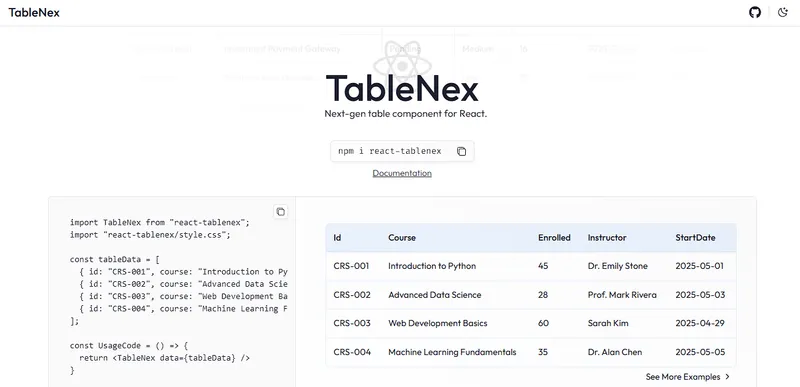Click Web Development Basics cell
This screenshot has height=387, width=800.
[438, 323]
